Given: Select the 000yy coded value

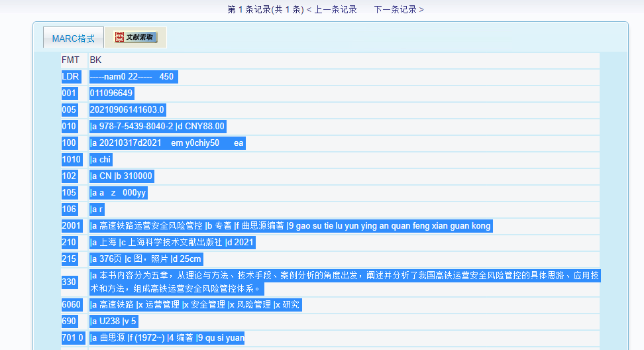Looking at the screenshot, I should point(119,193).
